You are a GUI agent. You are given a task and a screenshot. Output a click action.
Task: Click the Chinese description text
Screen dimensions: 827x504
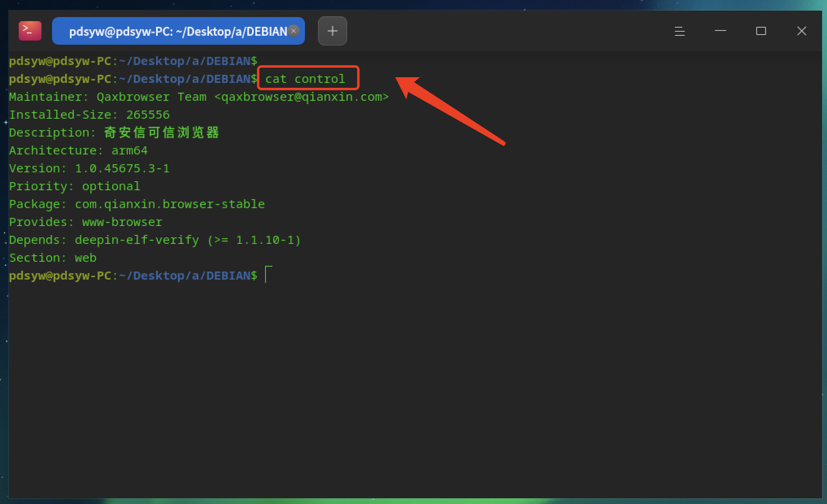(161, 133)
